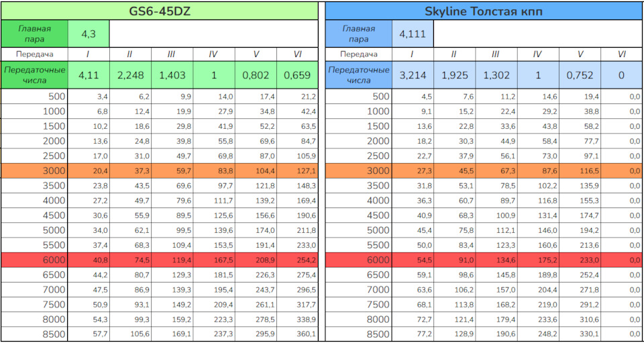The image size is (644, 343).
Task: Select GS6-45DZ sixth gear ratio 0,659
Action: tap(297, 75)
